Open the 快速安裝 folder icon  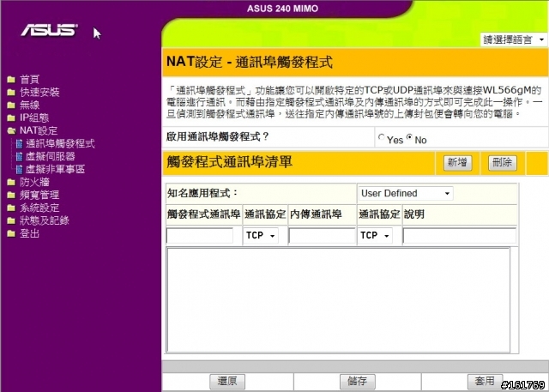[11, 93]
